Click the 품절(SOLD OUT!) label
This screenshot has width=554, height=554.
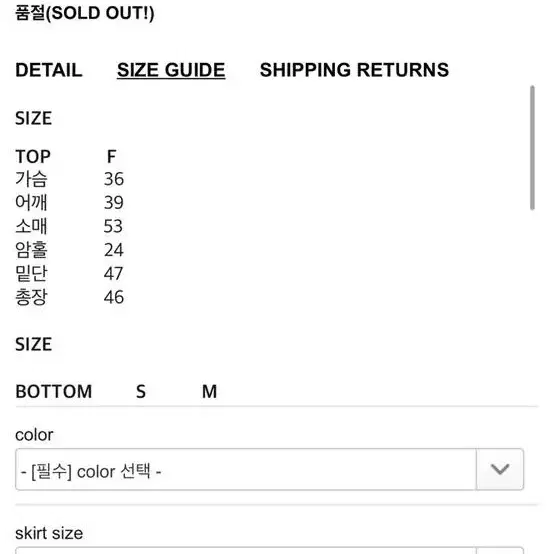[85, 13]
